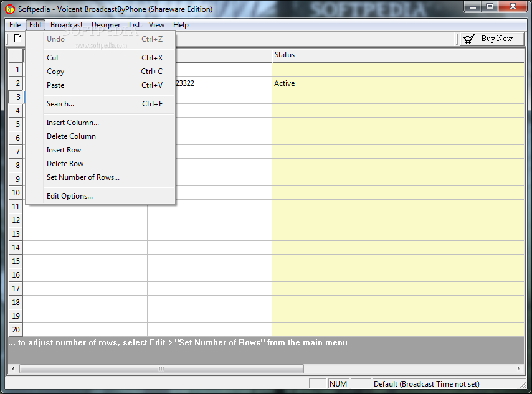Minimize the BroadcastByPhone window
The height and width of the screenshot is (394, 532).
473,6
